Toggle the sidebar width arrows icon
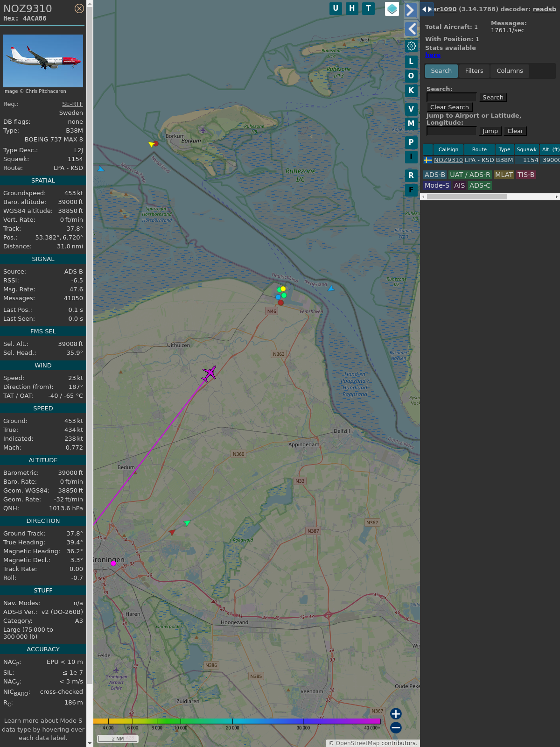The height and width of the screenshot is (747, 560). click(427, 9)
